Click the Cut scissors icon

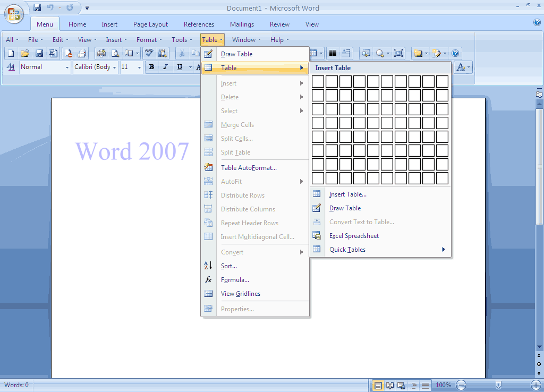pos(182,54)
